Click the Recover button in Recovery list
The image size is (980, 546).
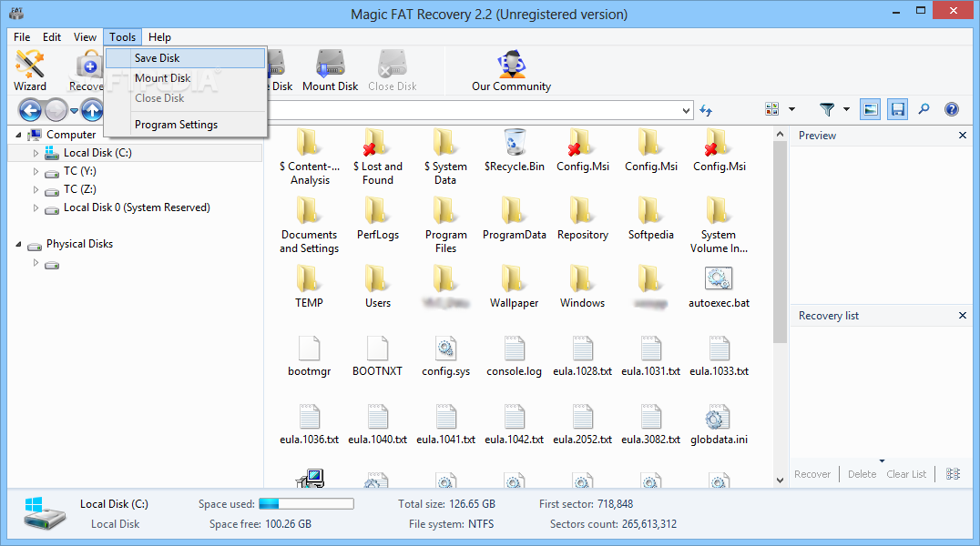(x=812, y=474)
